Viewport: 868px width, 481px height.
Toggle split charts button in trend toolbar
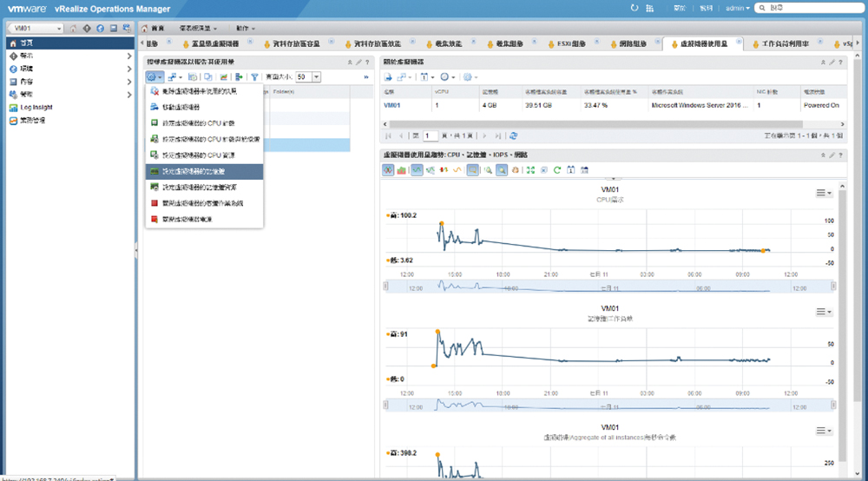388,170
